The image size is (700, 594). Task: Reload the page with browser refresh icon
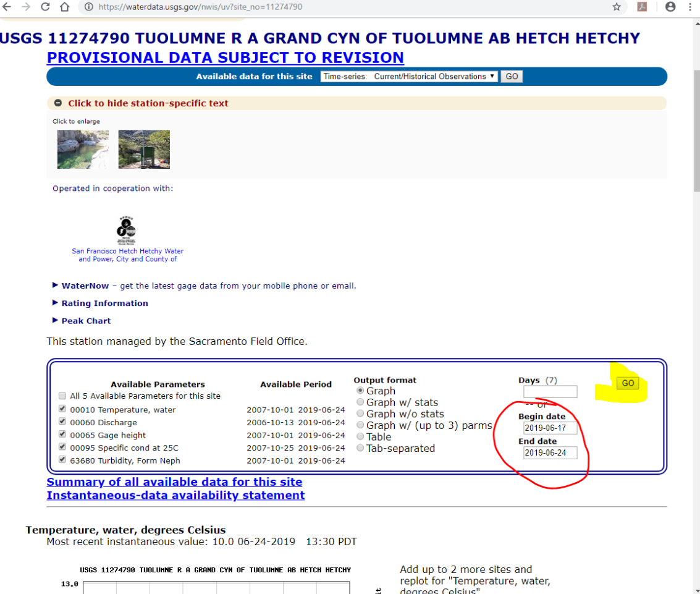tap(45, 7)
